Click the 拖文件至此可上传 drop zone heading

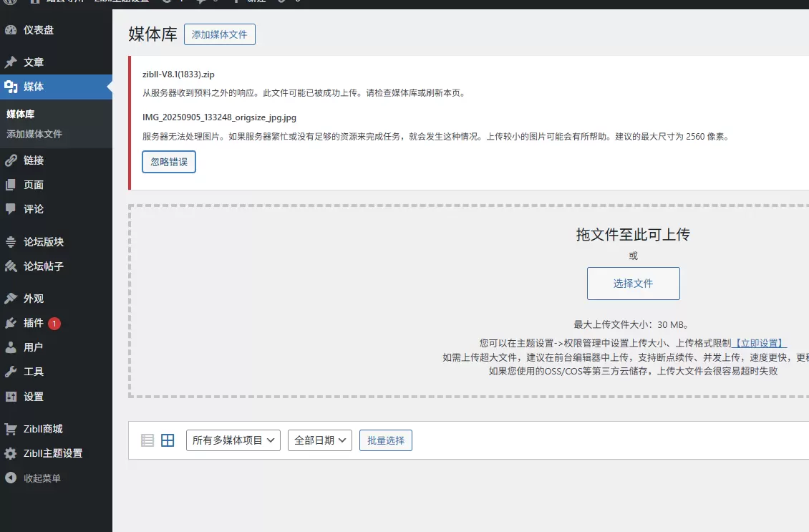pos(633,235)
